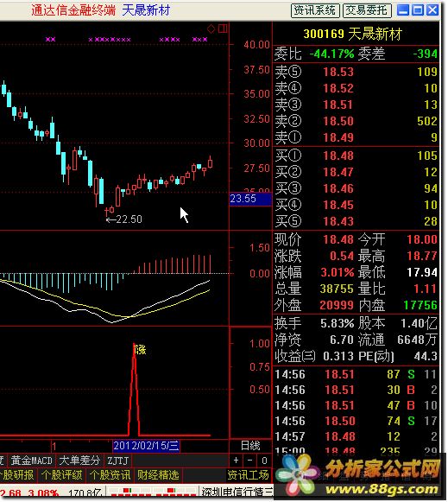Click the 流通 6648万 value
Image resolution: width=448 pixels, height=502 pixels.
click(417, 340)
